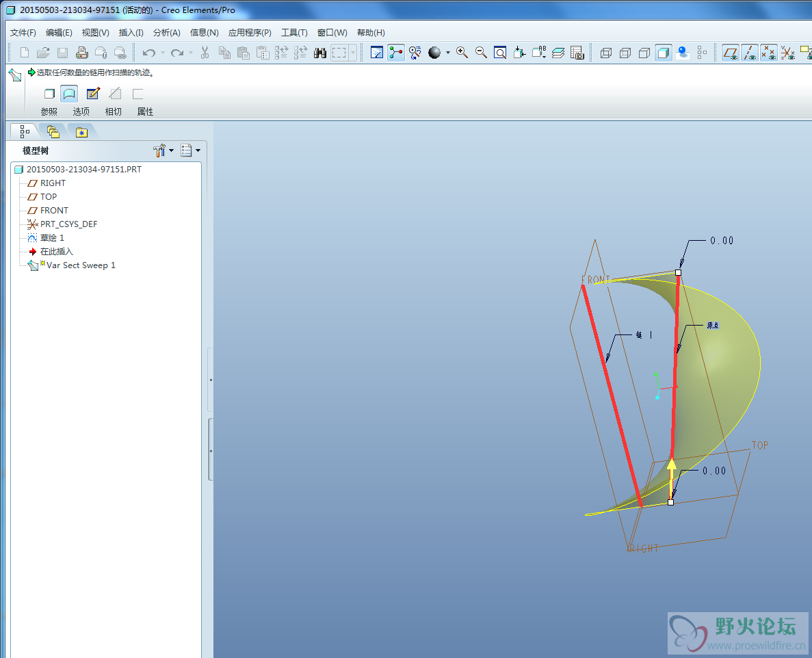Zoom out with the minus magnifier
The image size is (812, 658).
(481, 52)
